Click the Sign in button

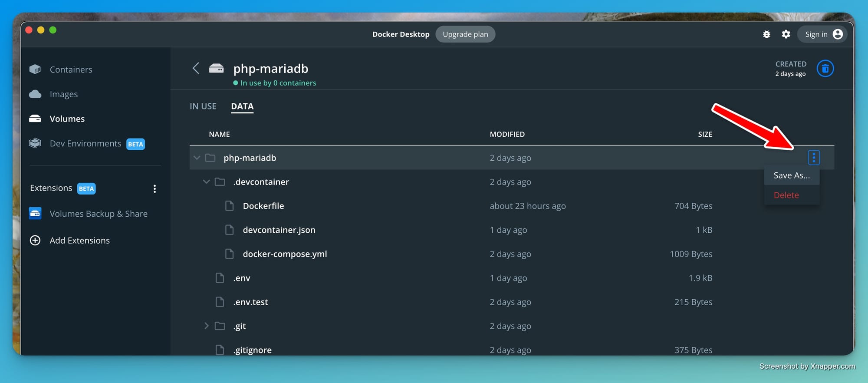tap(822, 34)
